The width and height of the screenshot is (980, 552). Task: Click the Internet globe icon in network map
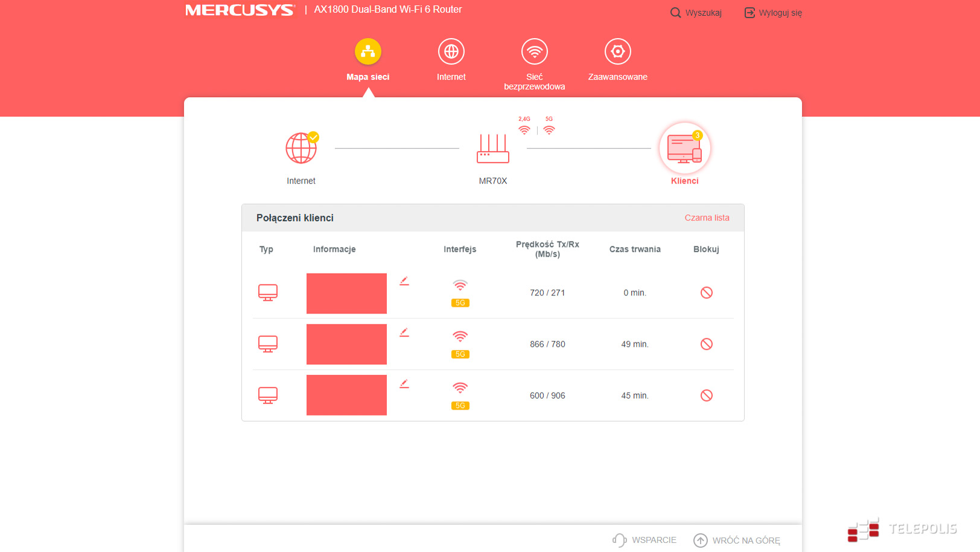click(x=301, y=149)
